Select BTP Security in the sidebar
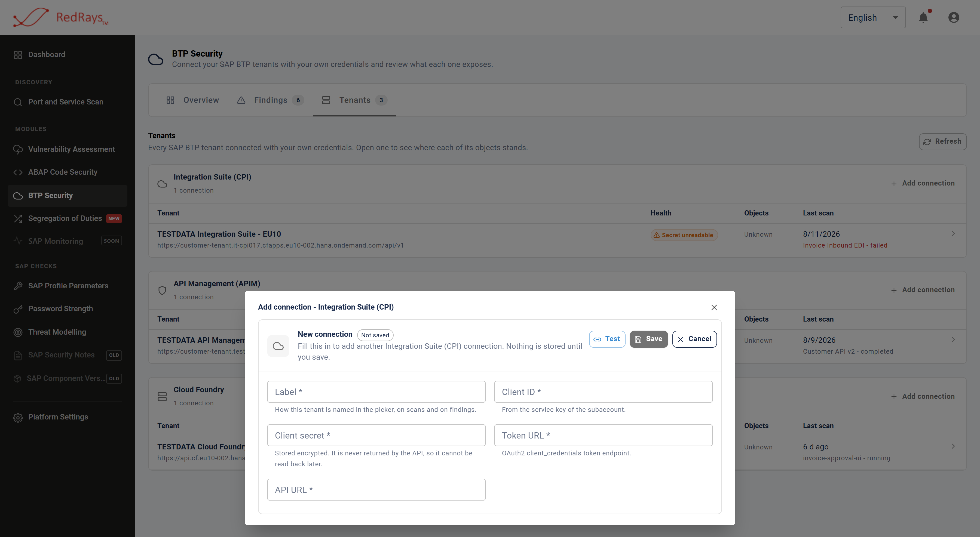Viewport: 980px width, 537px height. click(x=67, y=195)
